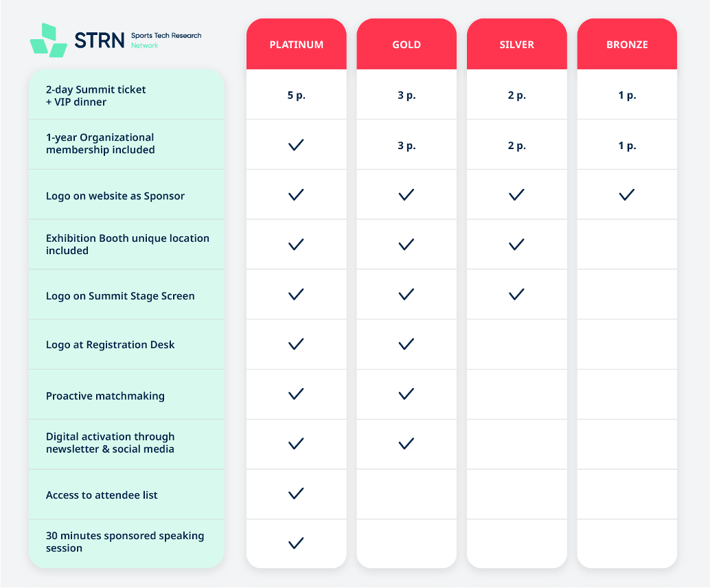This screenshot has width=710, height=588.
Task: Click Platinum checkmark for Access to attendee list
Action: pyautogui.click(x=296, y=493)
